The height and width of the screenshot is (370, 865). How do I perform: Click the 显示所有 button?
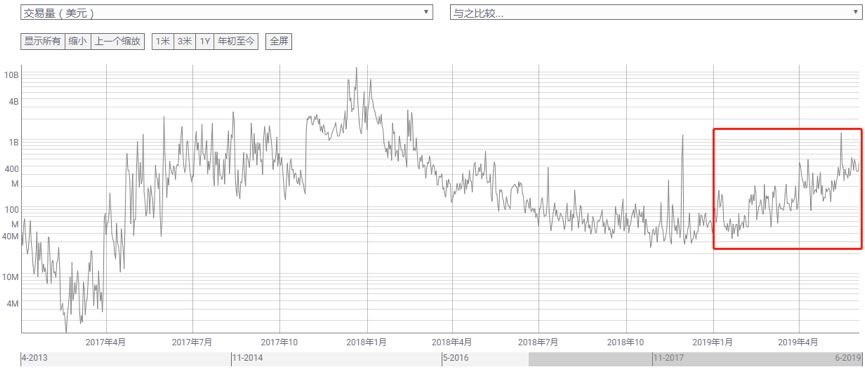[42, 41]
